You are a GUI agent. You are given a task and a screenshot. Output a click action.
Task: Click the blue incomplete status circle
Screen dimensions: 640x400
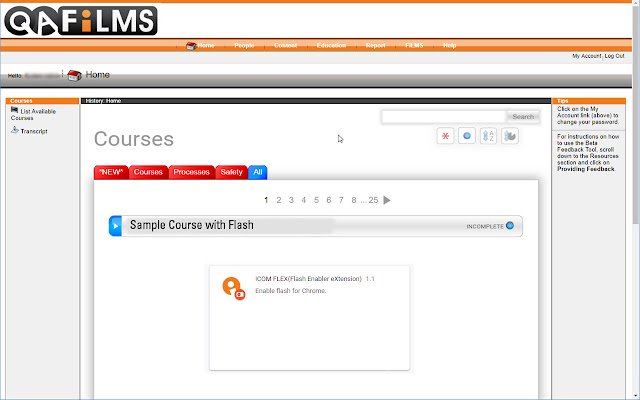510,225
